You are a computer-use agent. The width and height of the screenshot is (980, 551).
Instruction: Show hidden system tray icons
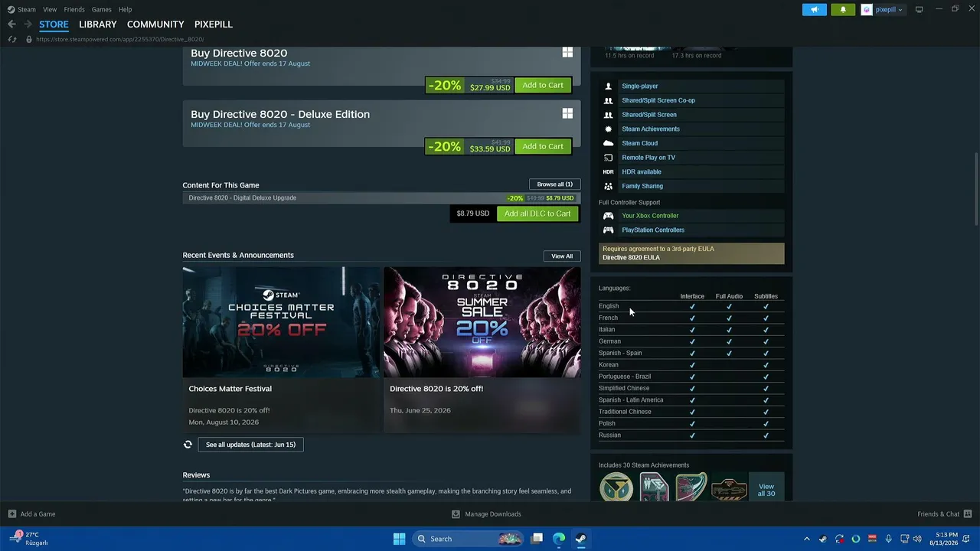pos(806,539)
